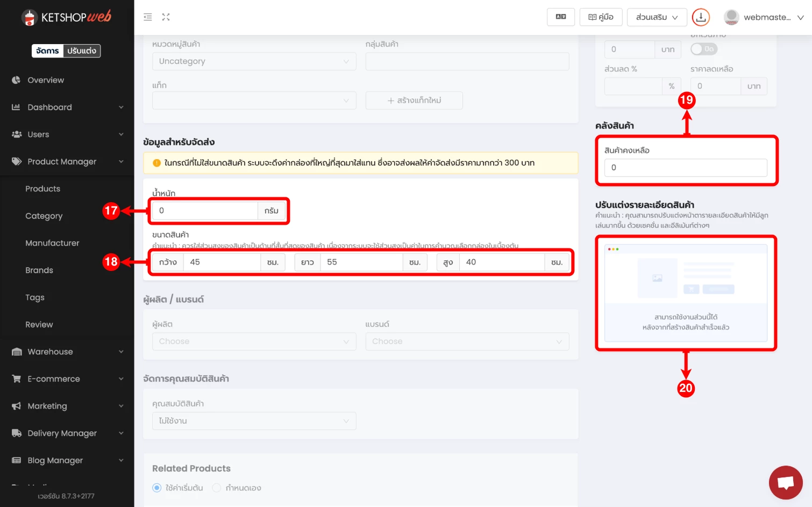Expand the Warehouse sidebar menu
Viewport: 812px width, 507px height.
tap(67, 352)
